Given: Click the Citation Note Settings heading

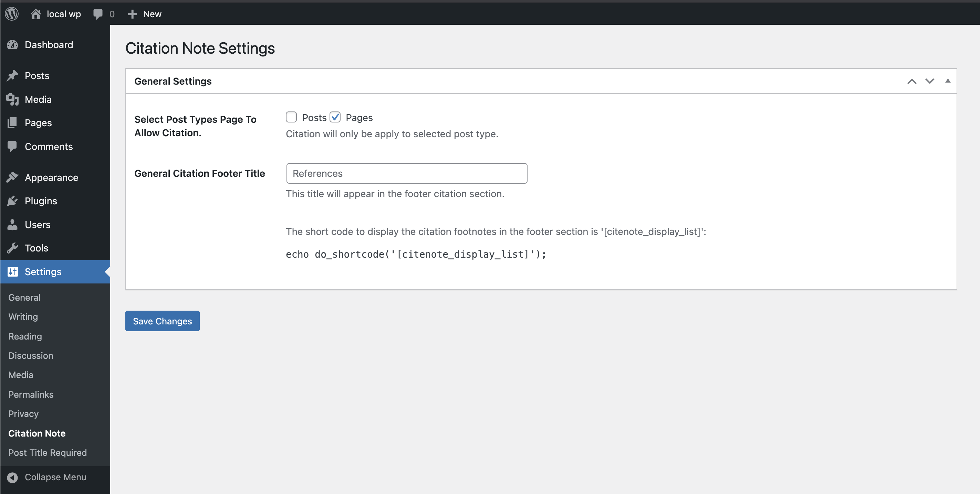Looking at the screenshot, I should pyautogui.click(x=200, y=48).
